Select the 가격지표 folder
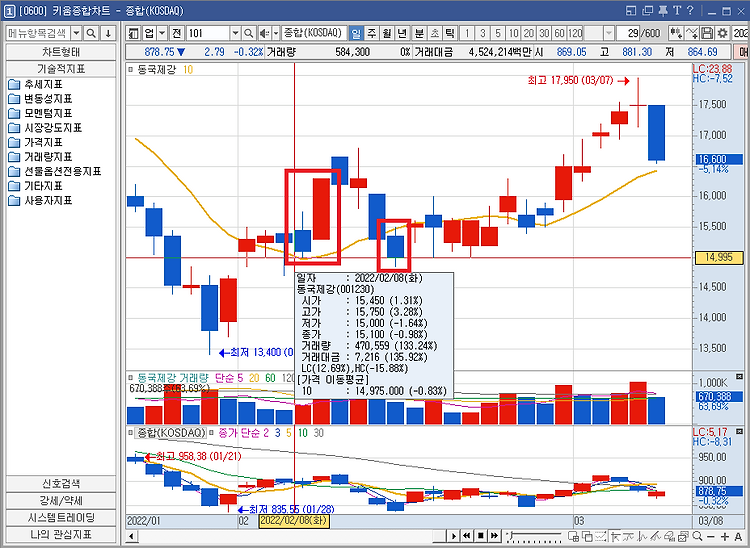This screenshot has width=750, height=548. point(35,142)
